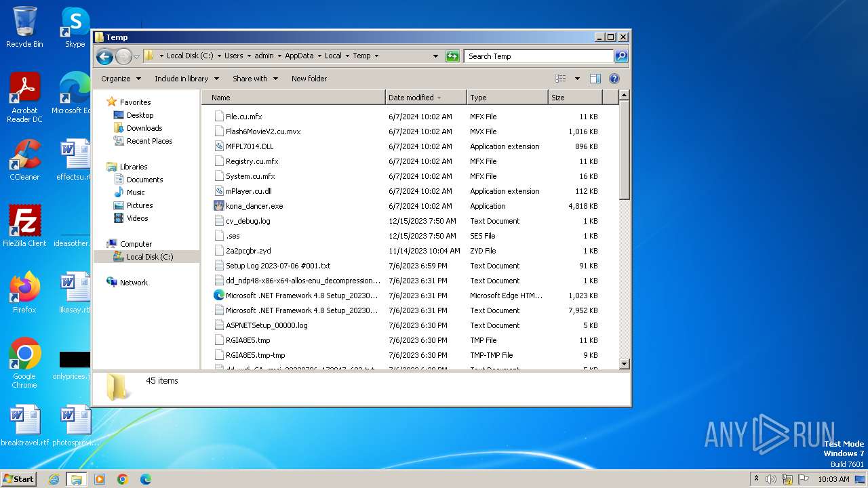
Task: Go back with the Explorer Back arrow
Action: pos(104,56)
